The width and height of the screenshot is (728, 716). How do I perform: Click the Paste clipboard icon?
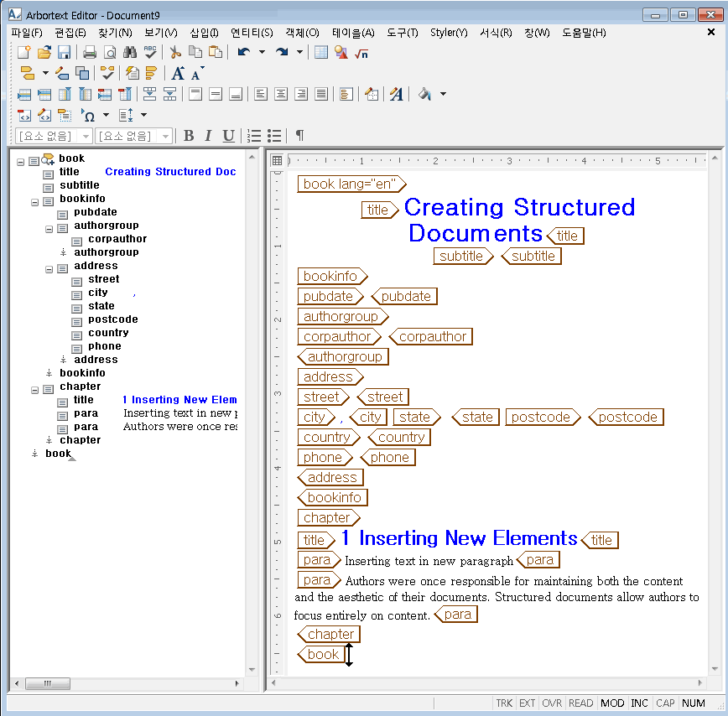click(x=216, y=52)
